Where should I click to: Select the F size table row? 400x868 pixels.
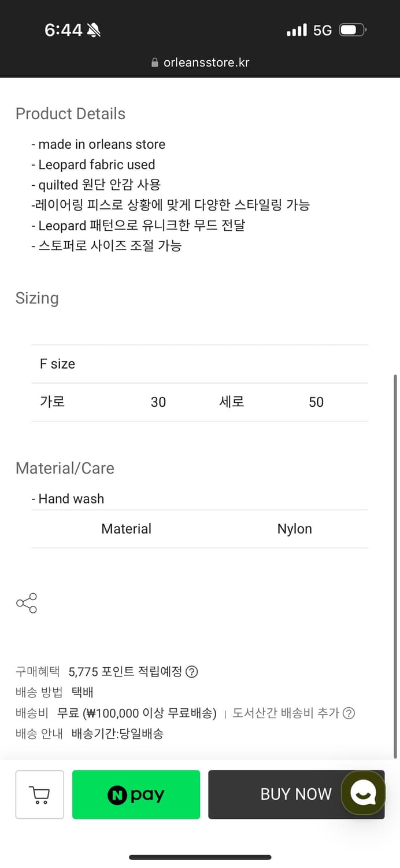point(199,364)
